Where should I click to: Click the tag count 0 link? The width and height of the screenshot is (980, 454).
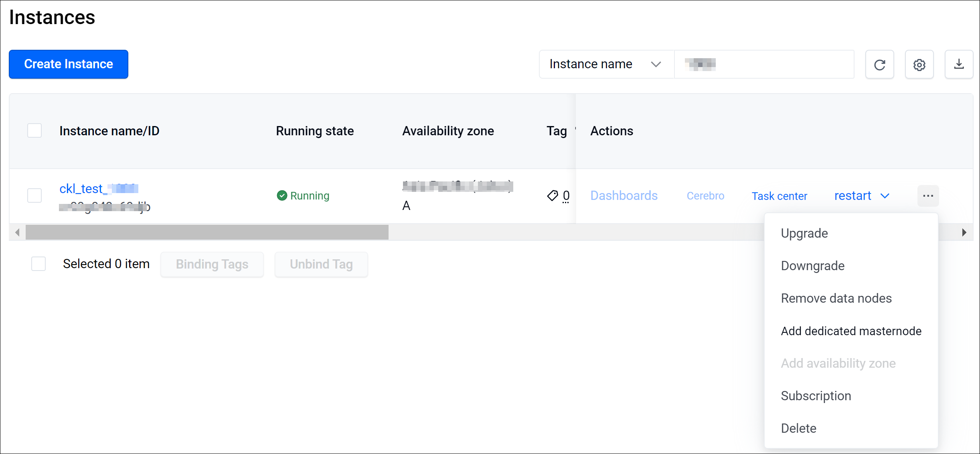click(566, 195)
